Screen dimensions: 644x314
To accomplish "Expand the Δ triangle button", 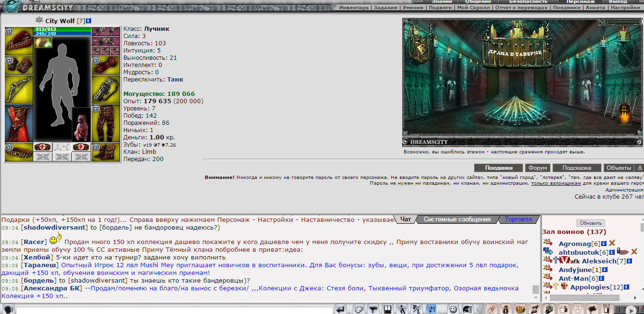I will [x=640, y=168].
